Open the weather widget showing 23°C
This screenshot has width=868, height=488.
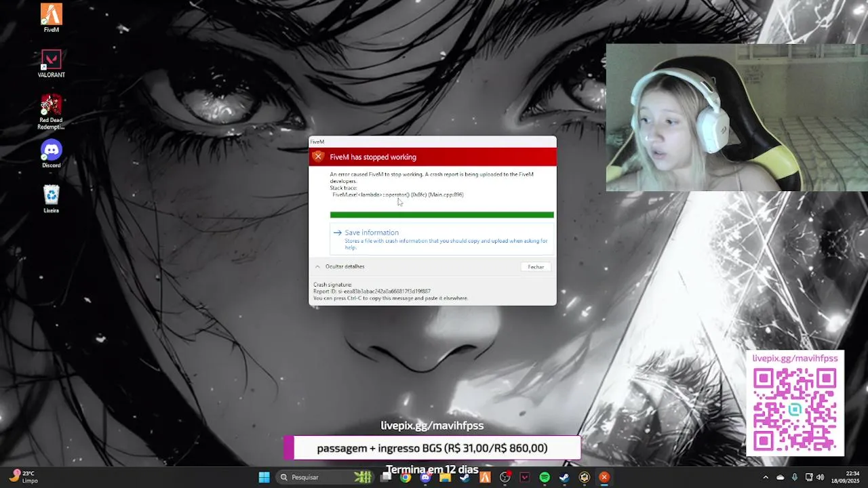tap(22, 477)
